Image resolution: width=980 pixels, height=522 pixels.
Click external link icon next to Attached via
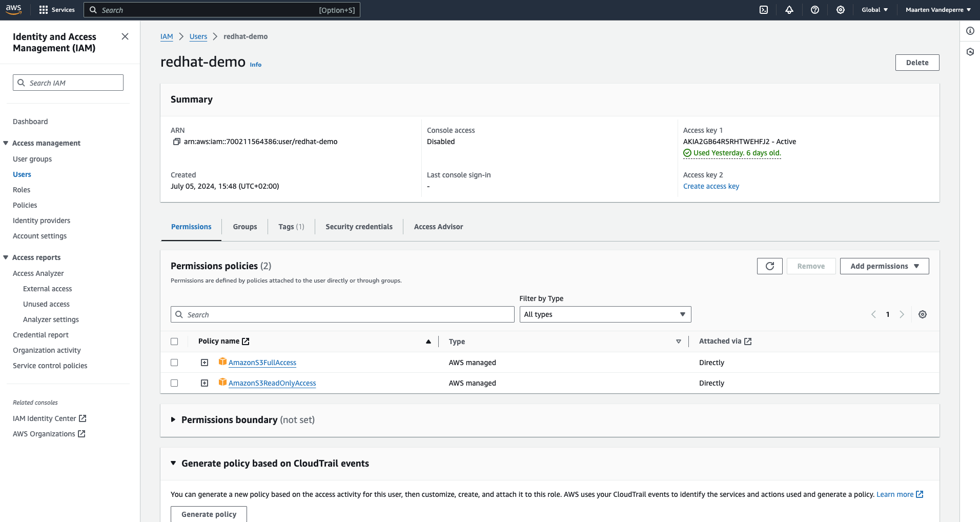coord(748,342)
